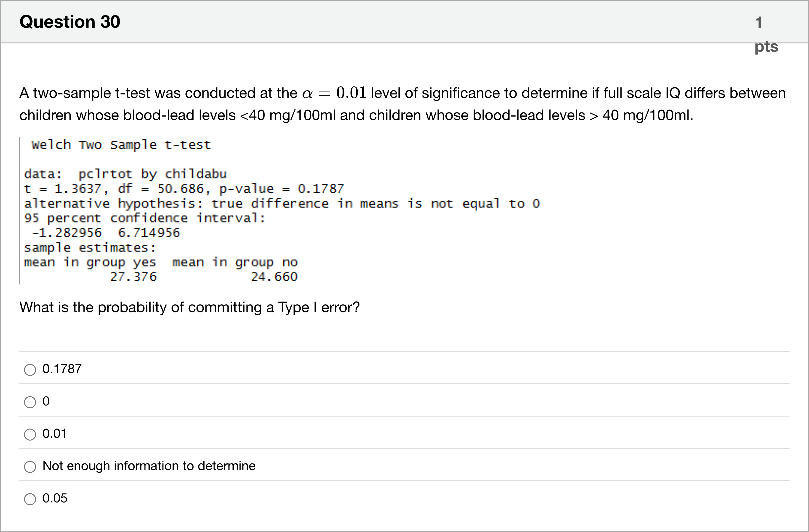
Task: Click the 0.05 answer label text
Action: [55, 498]
